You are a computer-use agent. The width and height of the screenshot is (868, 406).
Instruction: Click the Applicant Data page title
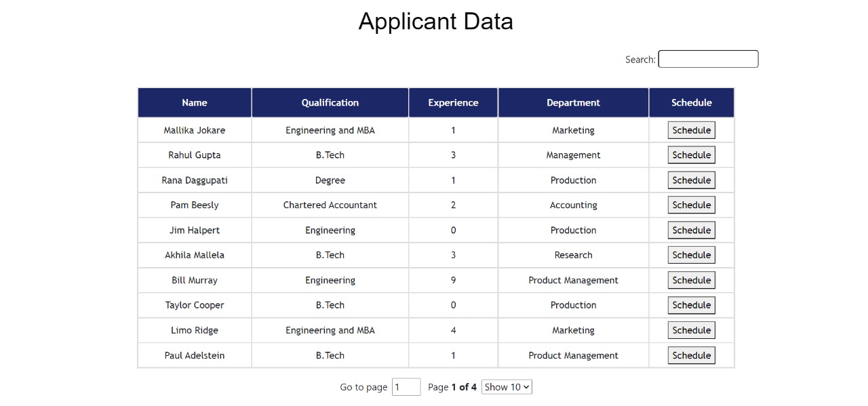click(x=435, y=21)
